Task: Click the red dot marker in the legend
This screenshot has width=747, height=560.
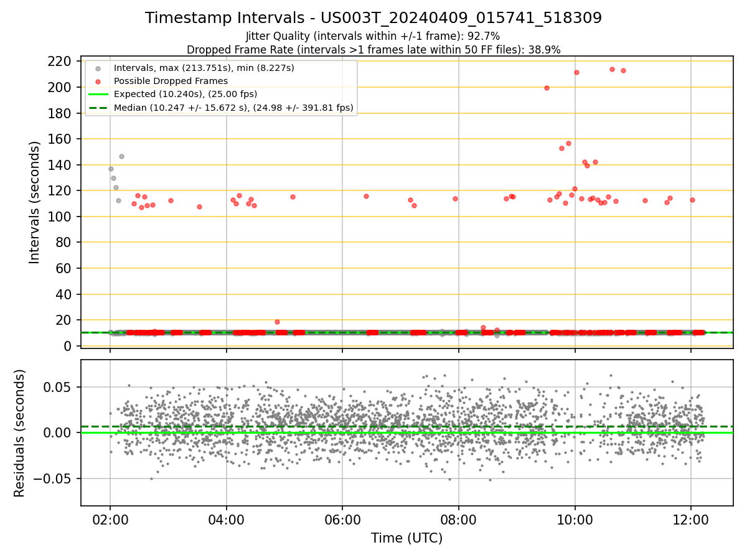Action: coord(98,81)
